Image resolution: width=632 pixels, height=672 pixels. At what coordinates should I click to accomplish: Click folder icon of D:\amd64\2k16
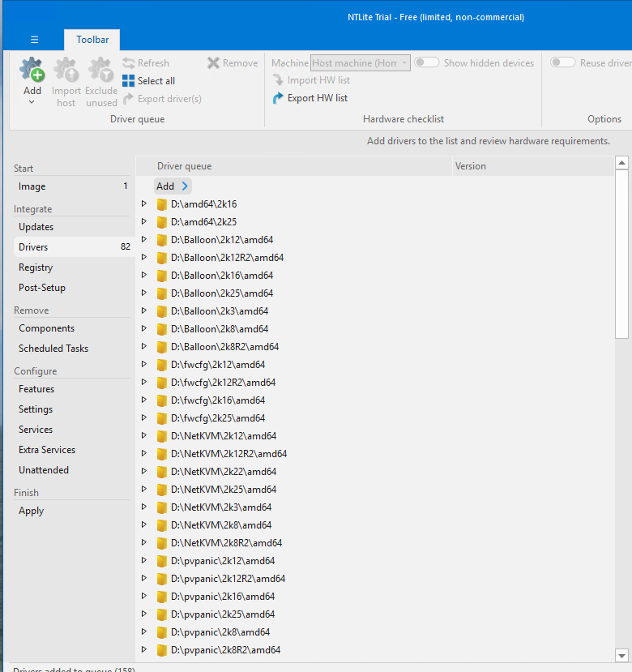[161, 204]
